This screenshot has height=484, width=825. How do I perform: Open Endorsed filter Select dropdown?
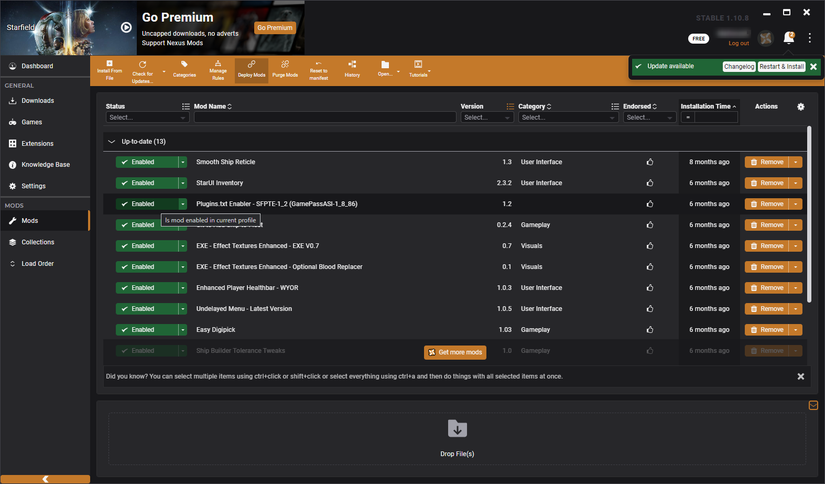[649, 118]
